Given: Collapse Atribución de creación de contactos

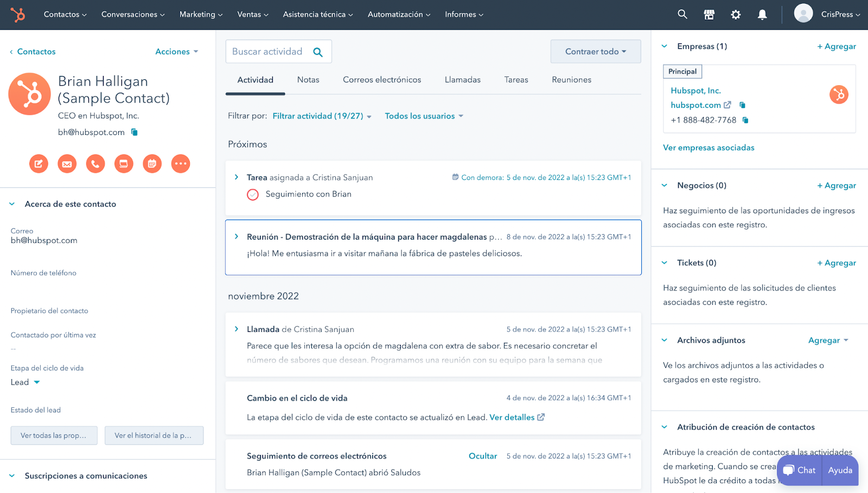Looking at the screenshot, I should click(x=665, y=427).
